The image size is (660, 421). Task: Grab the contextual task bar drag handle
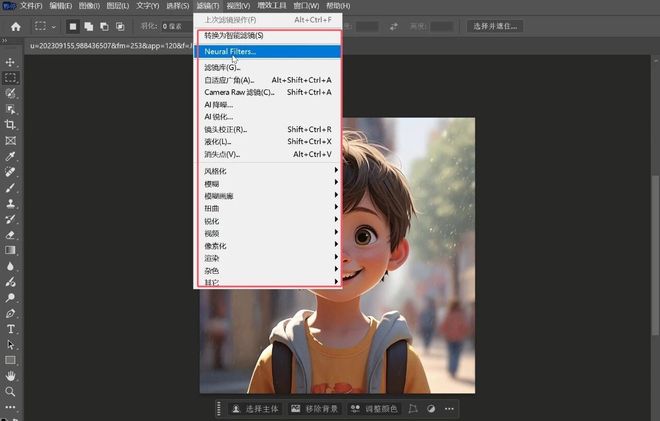(x=218, y=409)
